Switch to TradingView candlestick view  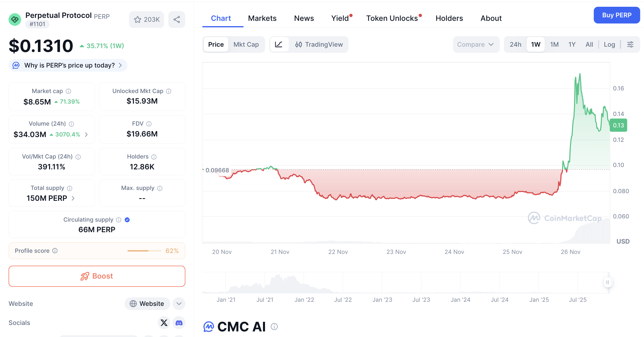pyautogui.click(x=319, y=44)
